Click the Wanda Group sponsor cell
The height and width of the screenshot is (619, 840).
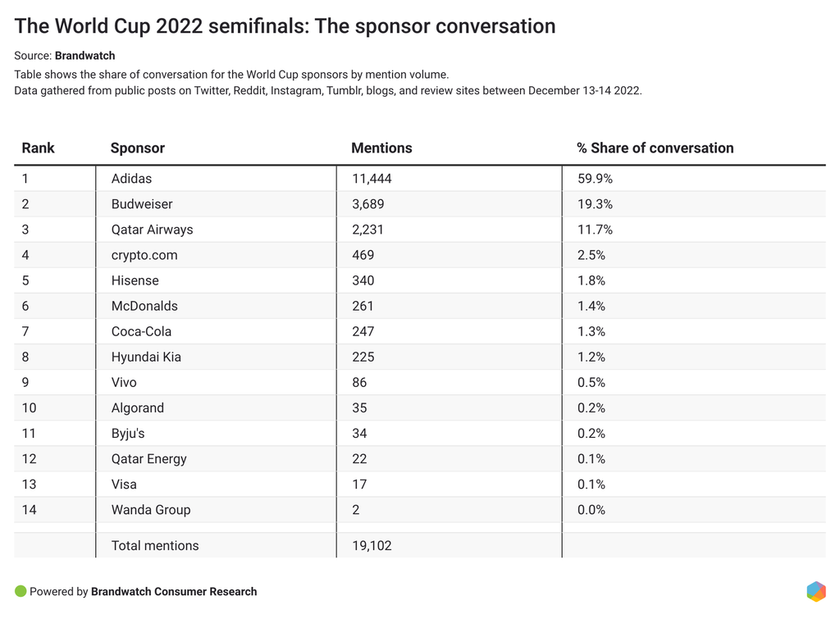[x=151, y=509]
